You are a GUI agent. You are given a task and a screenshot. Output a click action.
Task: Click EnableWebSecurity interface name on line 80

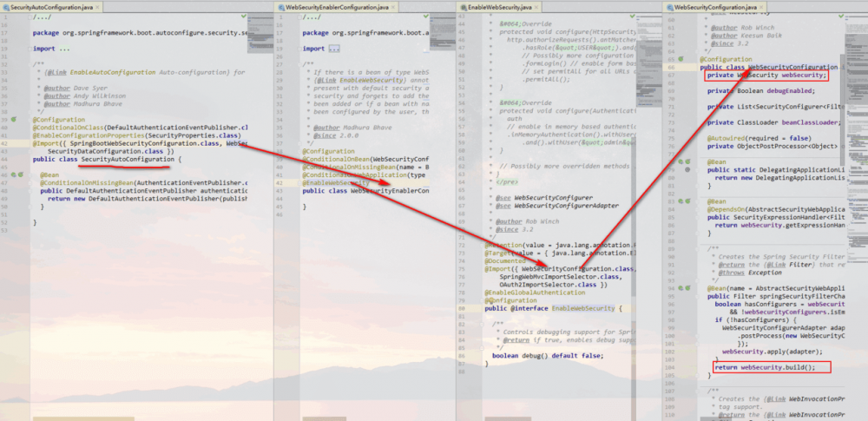pos(583,308)
